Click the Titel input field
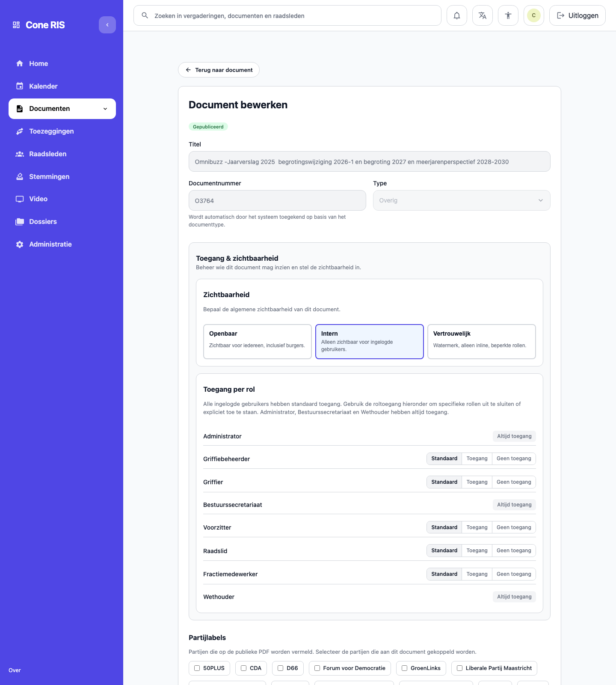The width and height of the screenshot is (616, 685). 370,161
